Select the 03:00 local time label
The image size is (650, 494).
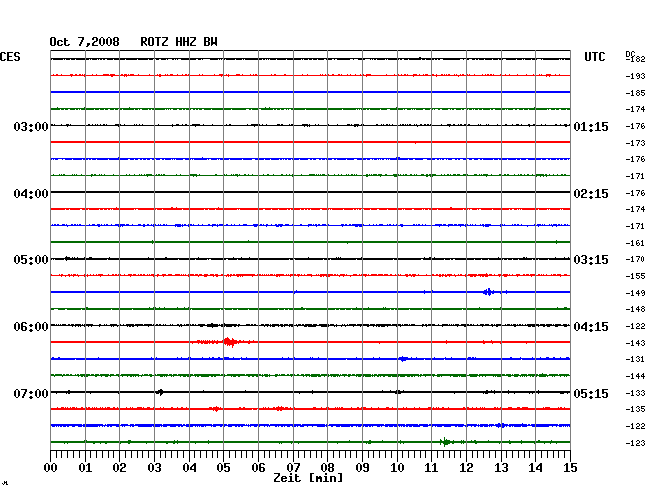(x=31, y=126)
